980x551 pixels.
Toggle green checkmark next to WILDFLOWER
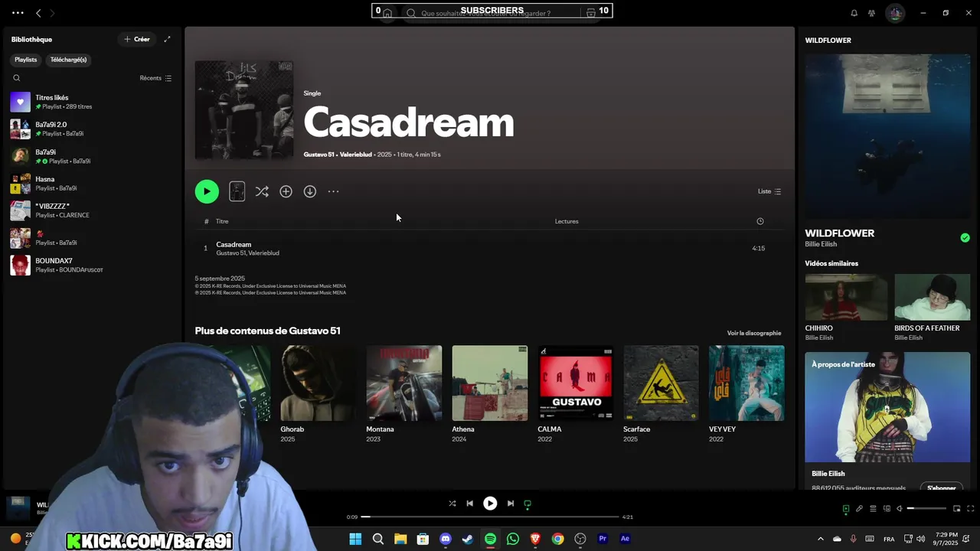[x=965, y=238]
